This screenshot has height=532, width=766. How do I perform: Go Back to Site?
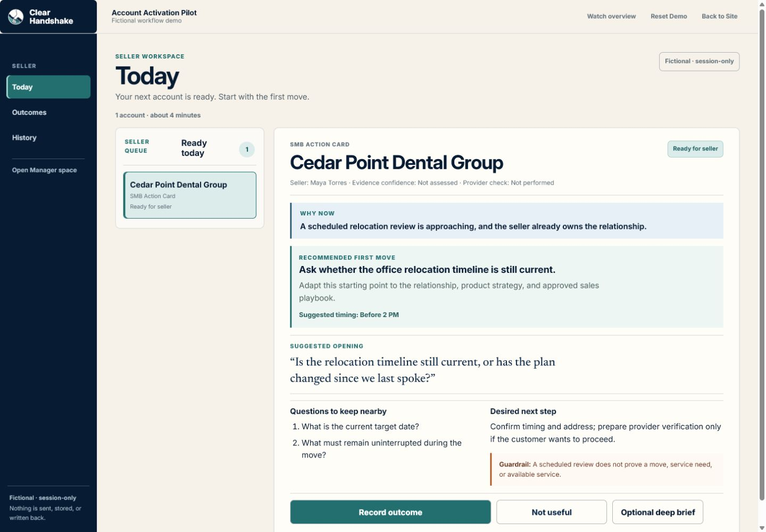point(719,16)
